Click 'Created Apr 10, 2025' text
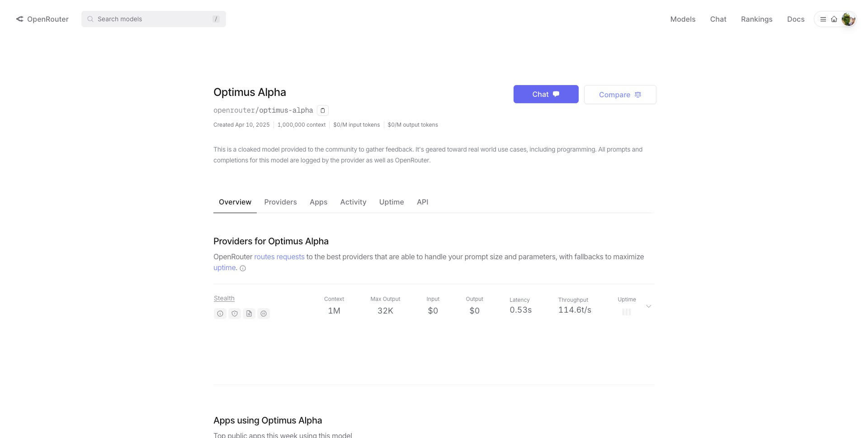 [241, 125]
